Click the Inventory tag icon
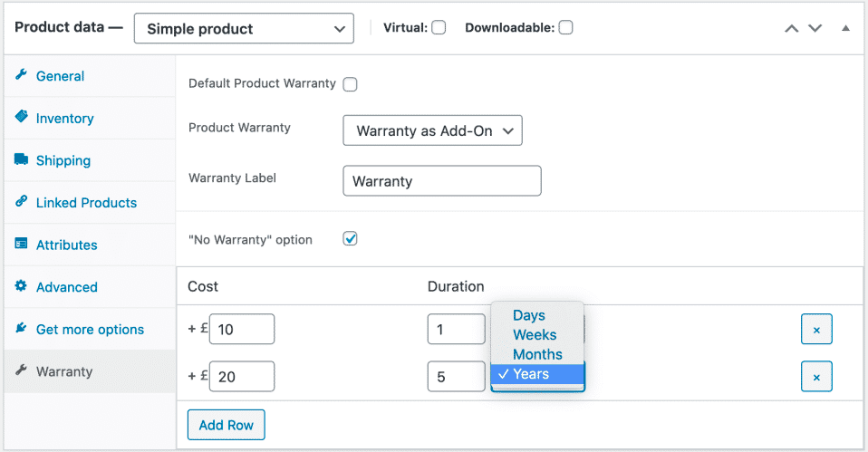The image size is (868, 452). (21, 116)
